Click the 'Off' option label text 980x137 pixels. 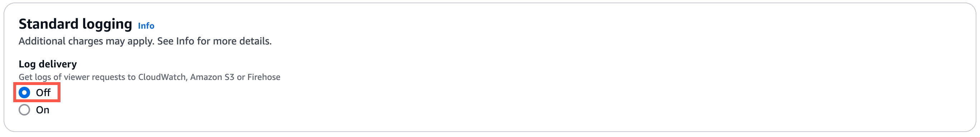coord(43,93)
